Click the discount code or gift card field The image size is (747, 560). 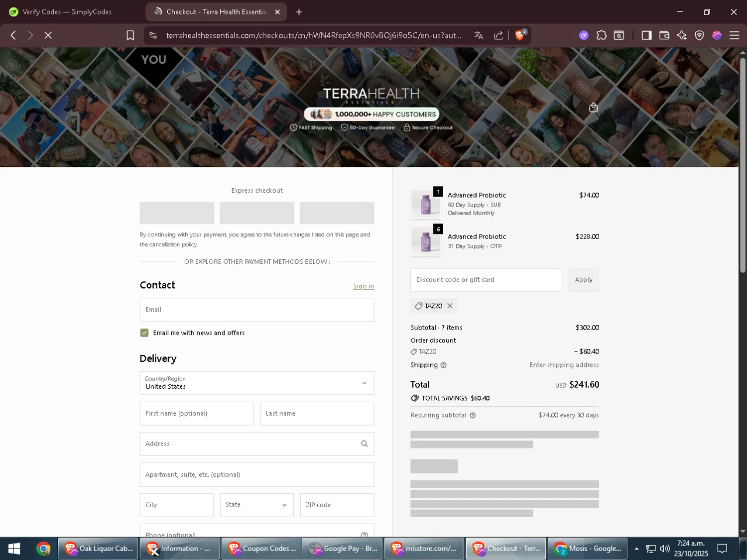tap(486, 280)
